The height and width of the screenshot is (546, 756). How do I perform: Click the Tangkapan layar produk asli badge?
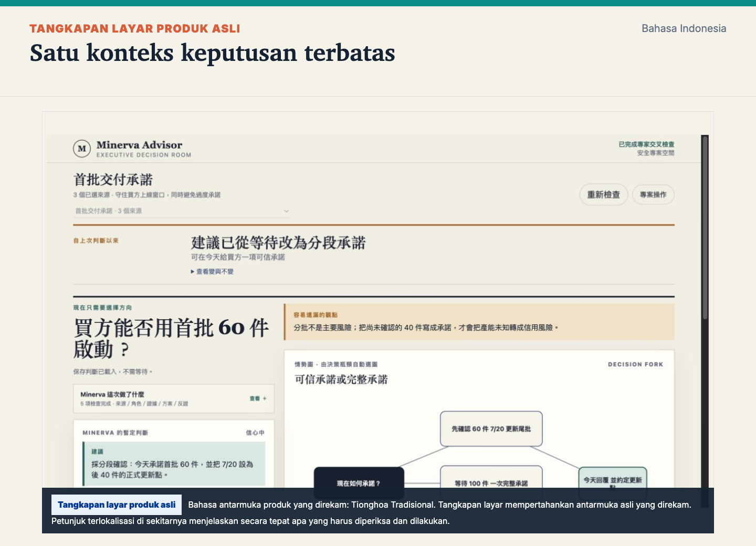pos(117,505)
